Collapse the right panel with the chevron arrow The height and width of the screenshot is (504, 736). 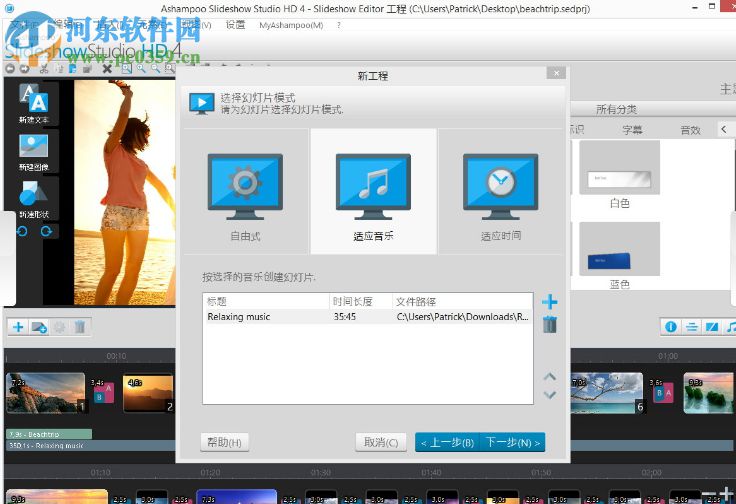click(x=724, y=129)
